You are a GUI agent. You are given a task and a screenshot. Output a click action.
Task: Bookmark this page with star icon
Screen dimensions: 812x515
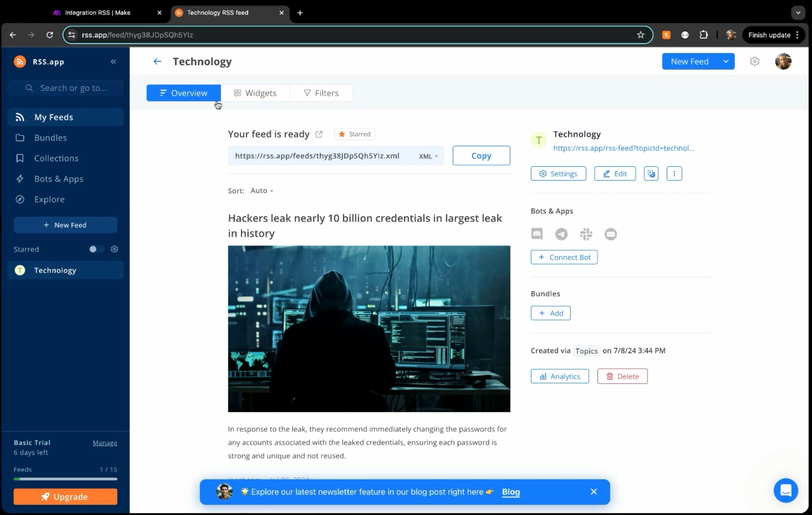pyautogui.click(x=641, y=35)
